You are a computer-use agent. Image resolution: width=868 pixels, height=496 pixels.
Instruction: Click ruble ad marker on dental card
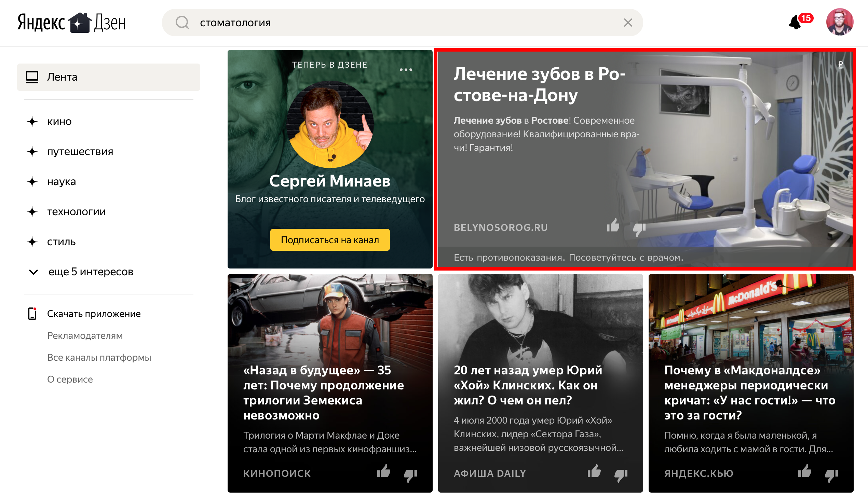point(841,64)
